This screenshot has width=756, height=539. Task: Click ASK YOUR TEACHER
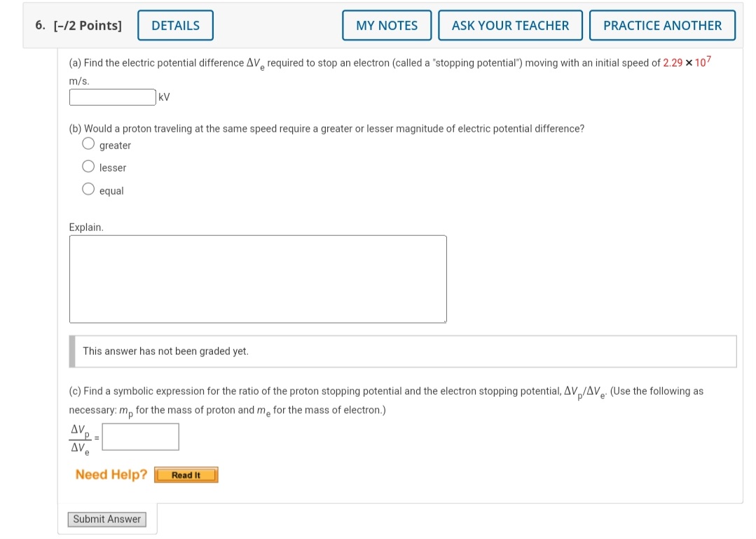[x=510, y=24]
